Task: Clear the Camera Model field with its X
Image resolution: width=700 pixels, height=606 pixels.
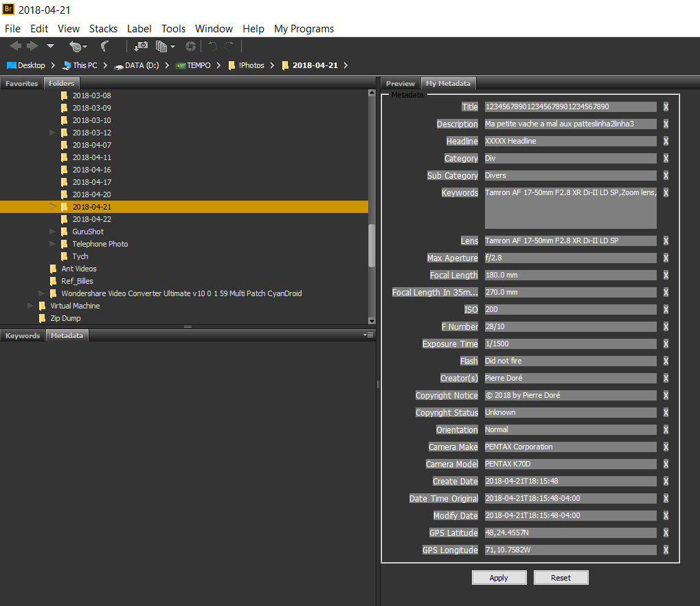Action: pyautogui.click(x=666, y=464)
